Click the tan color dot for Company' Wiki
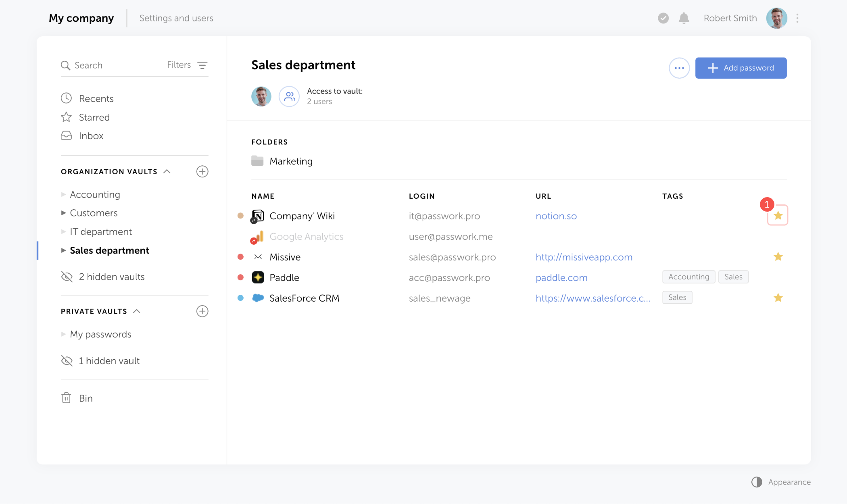847x504 pixels. [x=240, y=216]
